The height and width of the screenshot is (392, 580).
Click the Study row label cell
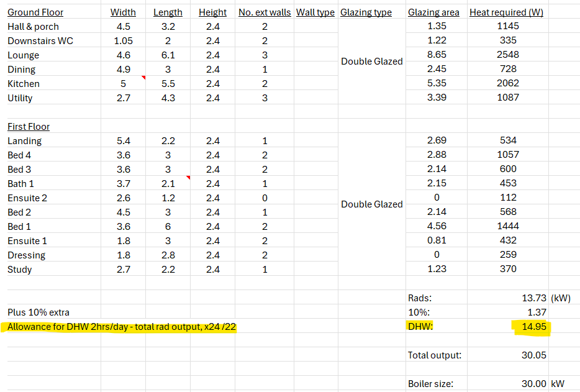[20, 269]
